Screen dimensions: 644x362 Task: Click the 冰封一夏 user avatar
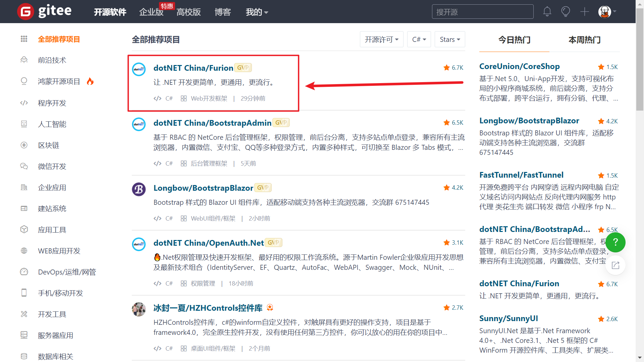[x=139, y=309]
